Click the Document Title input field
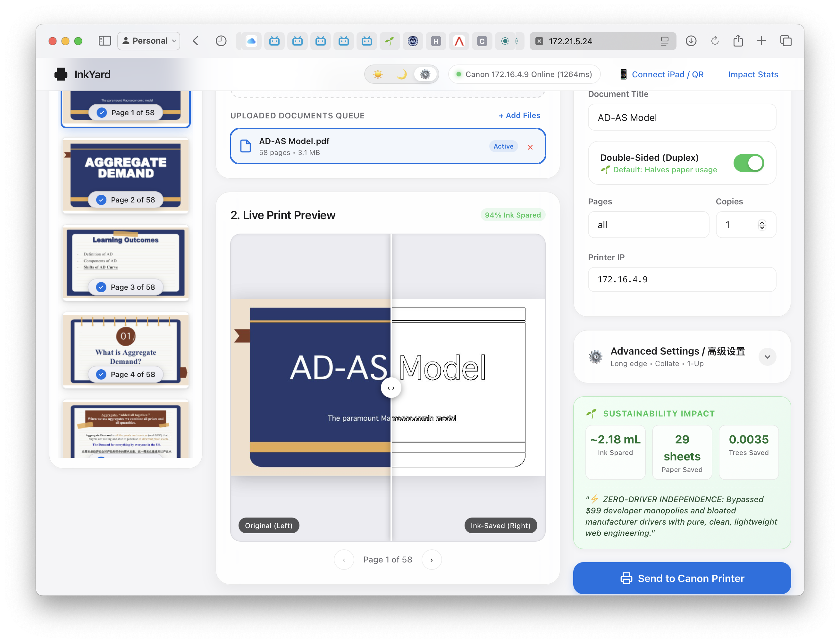This screenshot has height=643, width=840. point(682,117)
